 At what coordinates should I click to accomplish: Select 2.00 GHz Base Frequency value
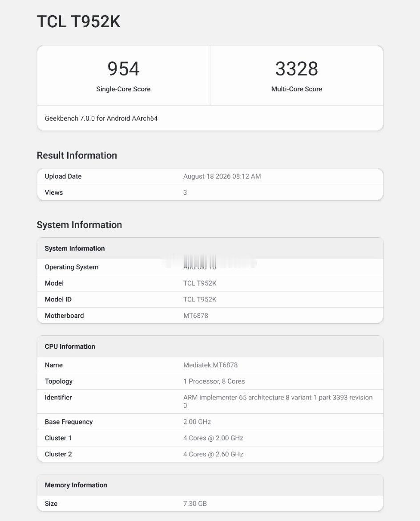pyautogui.click(x=197, y=422)
